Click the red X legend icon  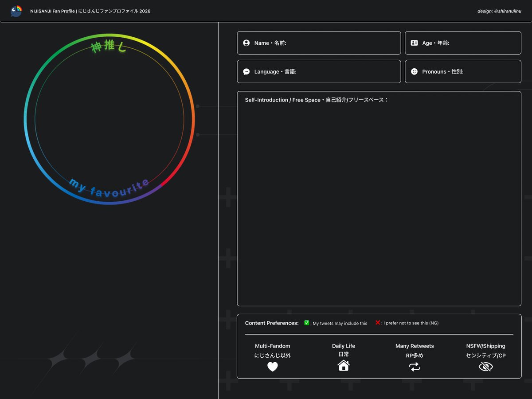point(378,323)
